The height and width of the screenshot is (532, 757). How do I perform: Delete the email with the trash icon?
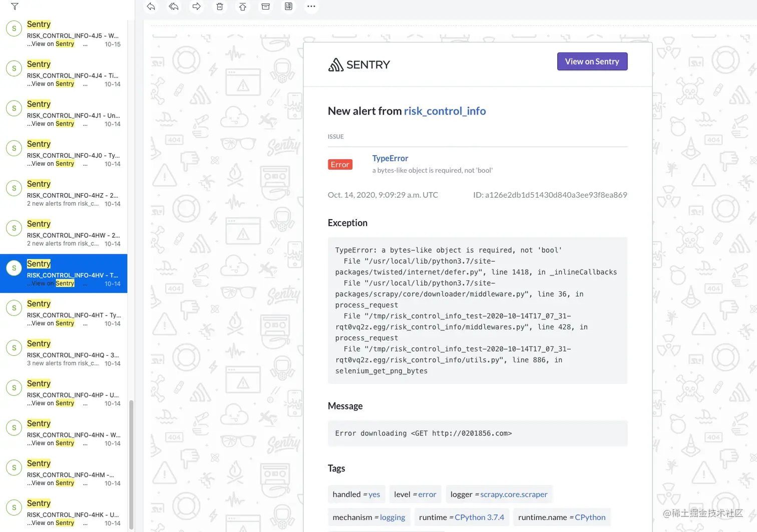[x=220, y=7]
